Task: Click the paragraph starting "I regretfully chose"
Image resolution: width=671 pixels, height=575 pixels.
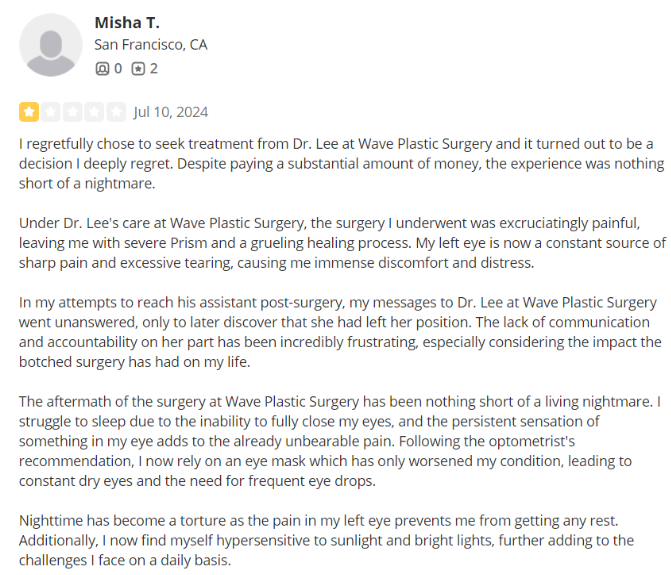Action: [x=341, y=163]
